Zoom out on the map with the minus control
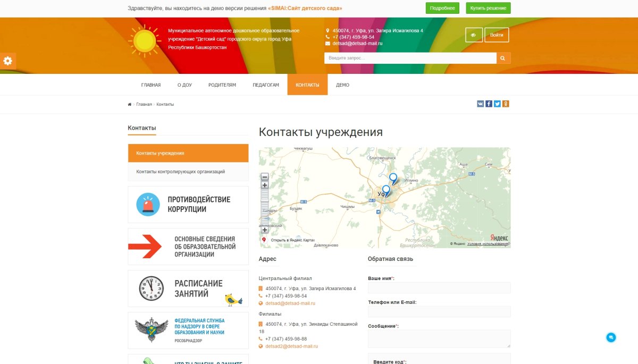638x364 pixels. (265, 175)
